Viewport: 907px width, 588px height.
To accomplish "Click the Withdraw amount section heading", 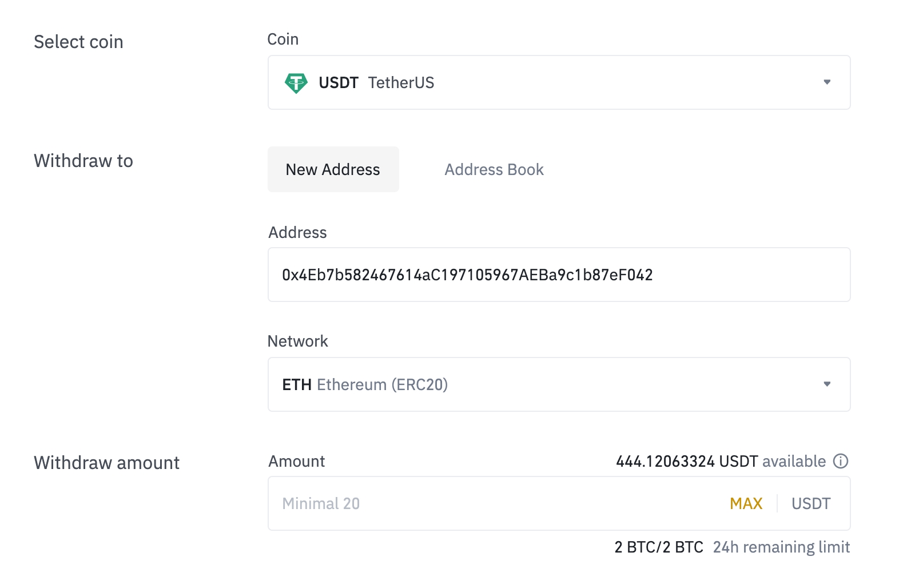I will [x=106, y=463].
